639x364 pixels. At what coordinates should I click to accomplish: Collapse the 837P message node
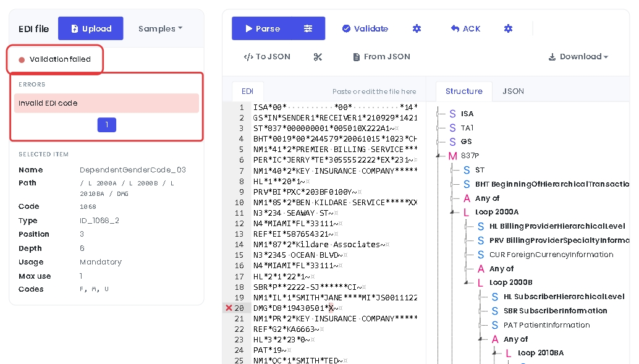tap(439, 156)
